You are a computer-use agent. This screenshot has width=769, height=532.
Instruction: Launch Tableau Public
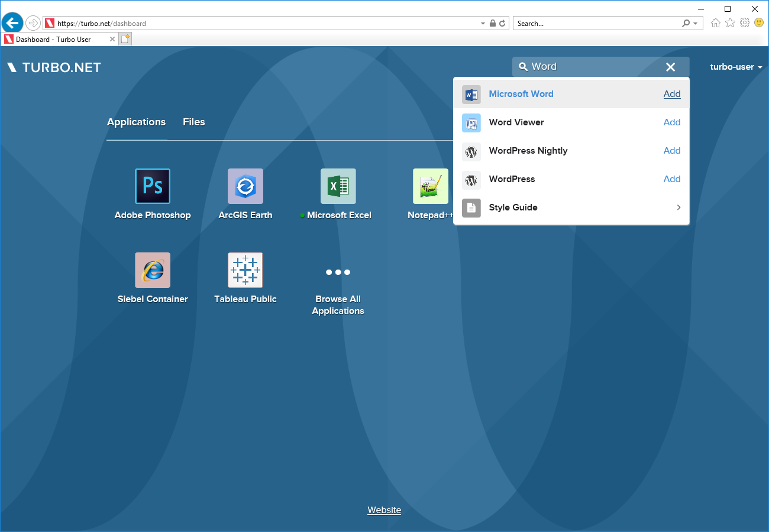245,270
